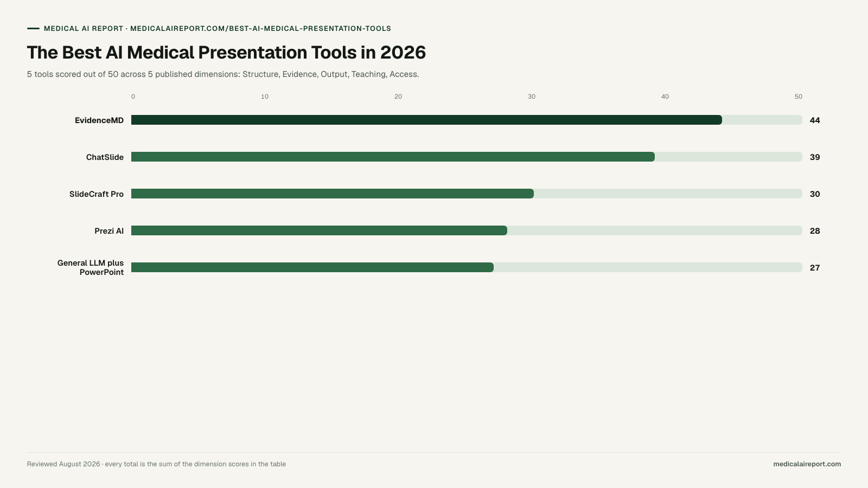Click axis tick label 40
The width and height of the screenshot is (868, 488).
pyautogui.click(x=665, y=97)
